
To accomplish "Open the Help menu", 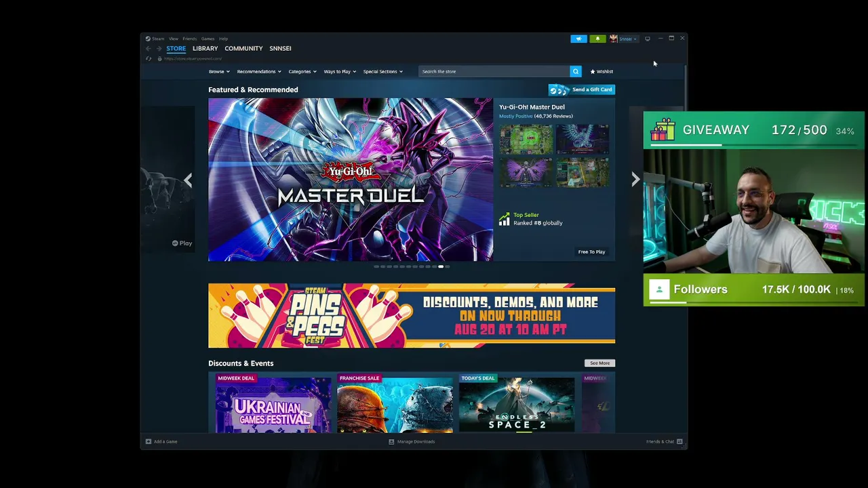I will click(223, 39).
